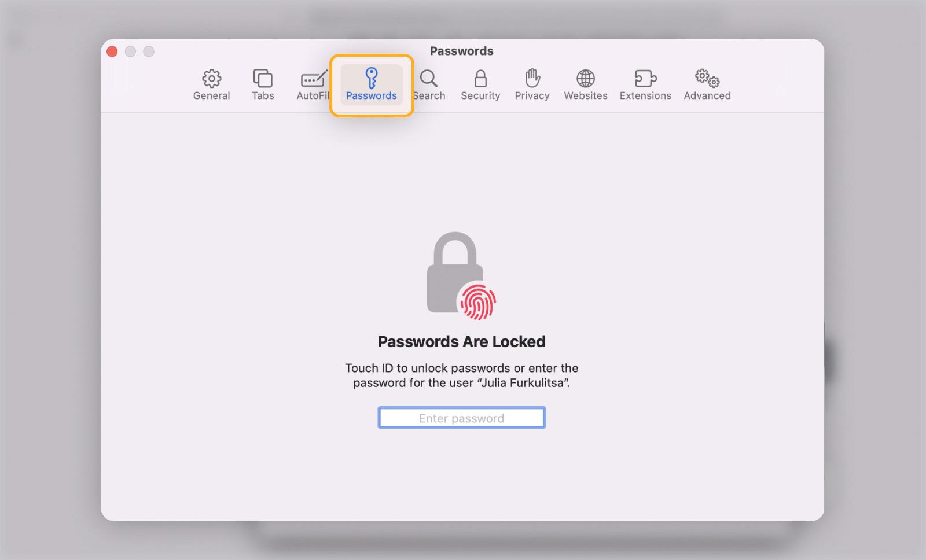The width and height of the screenshot is (926, 560).
Task: Open the General settings gear icon
Action: coord(211,79)
